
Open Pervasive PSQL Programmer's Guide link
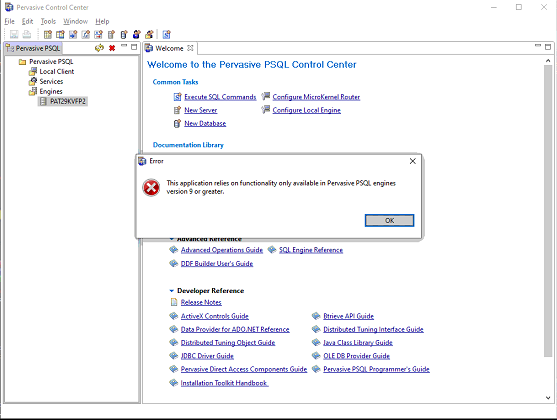[376, 369]
